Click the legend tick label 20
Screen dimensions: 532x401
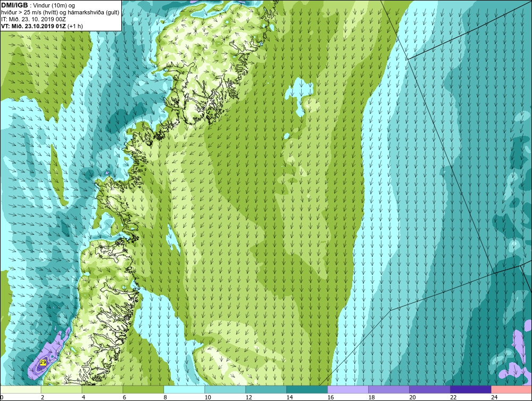(x=412, y=397)
